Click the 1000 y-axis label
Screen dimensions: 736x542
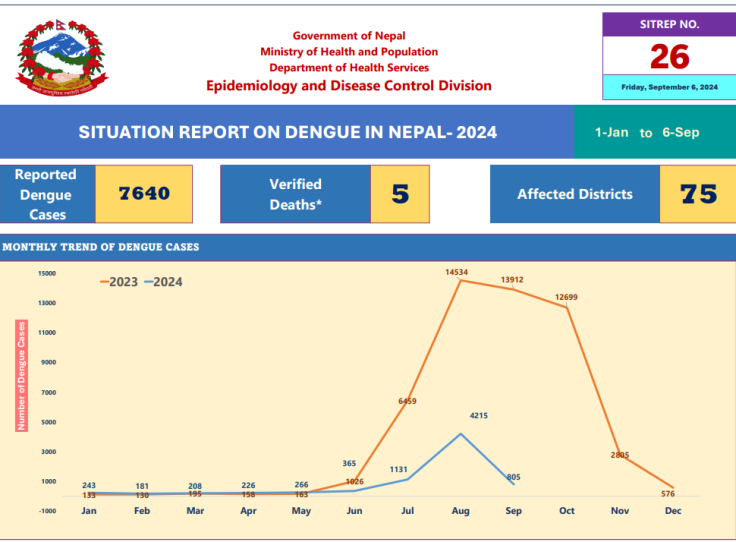(48, 481)
